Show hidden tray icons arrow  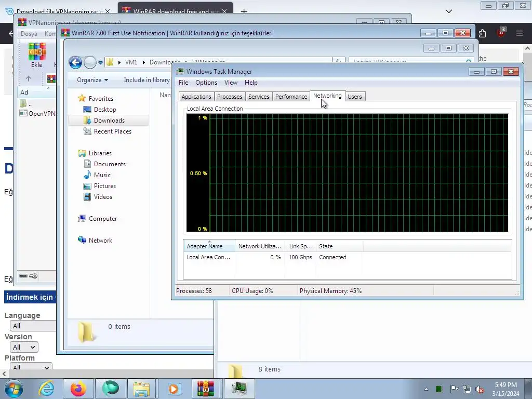pyautogui.click(x=426, y=389)
